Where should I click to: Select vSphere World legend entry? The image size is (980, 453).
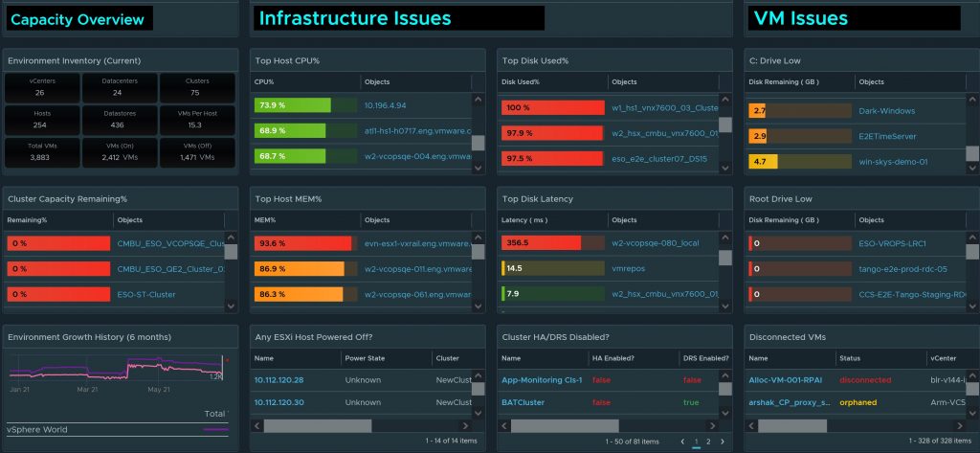pos(38,430)
